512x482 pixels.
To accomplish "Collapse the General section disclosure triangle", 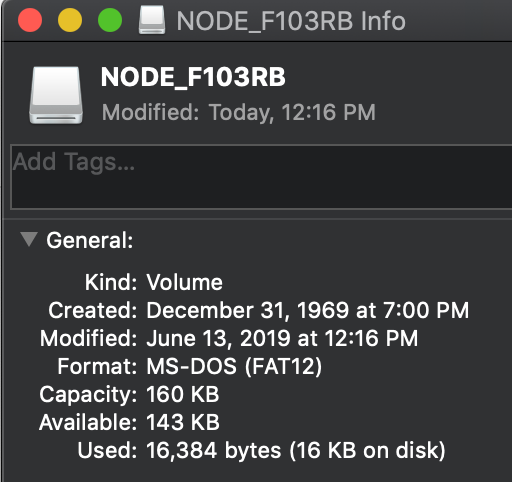I will [29, 239].
